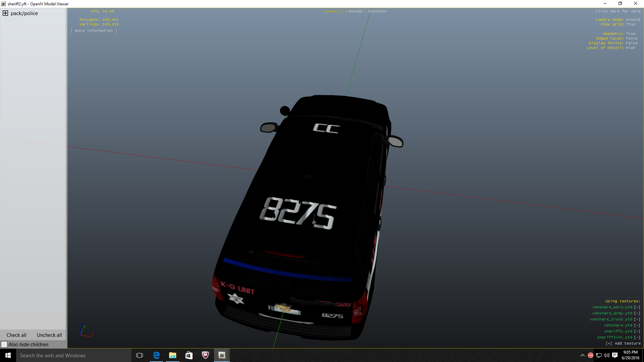The height and width of the screenshot is (362, 644).
Task: Toggle Also hide children checkbox
Action: 4,344
